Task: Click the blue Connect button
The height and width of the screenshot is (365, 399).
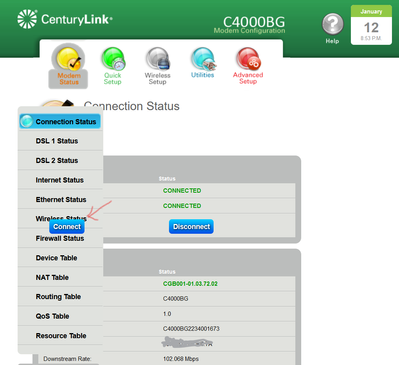Action: [x=67, y=227]
